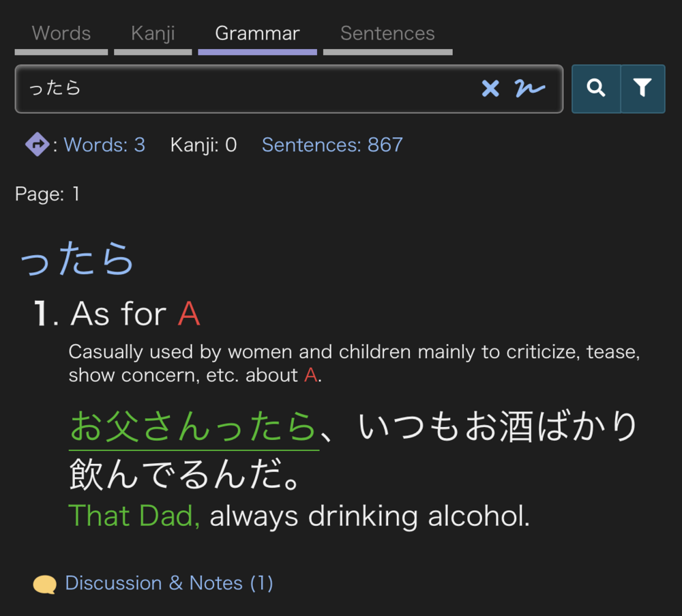Image resolution: width=682 pixels, height=616 pixels.
Task: Click the magnifier search button
Action: tap(596, 89)
